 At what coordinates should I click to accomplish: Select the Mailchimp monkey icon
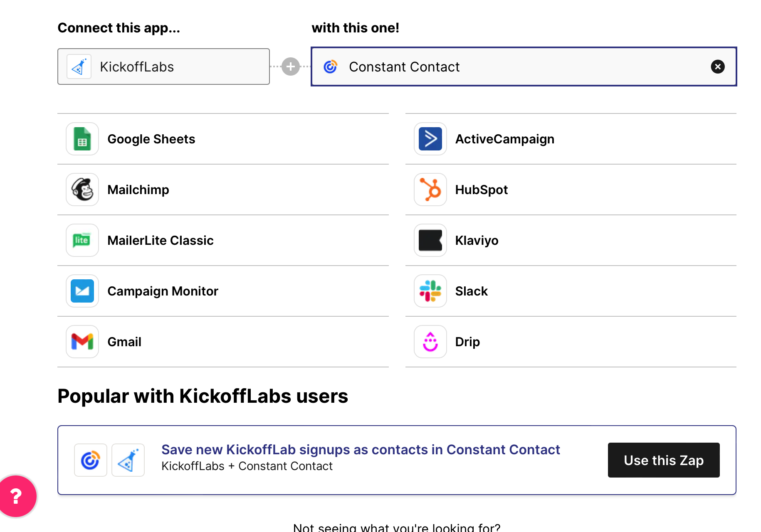click(x=82, y=190)
